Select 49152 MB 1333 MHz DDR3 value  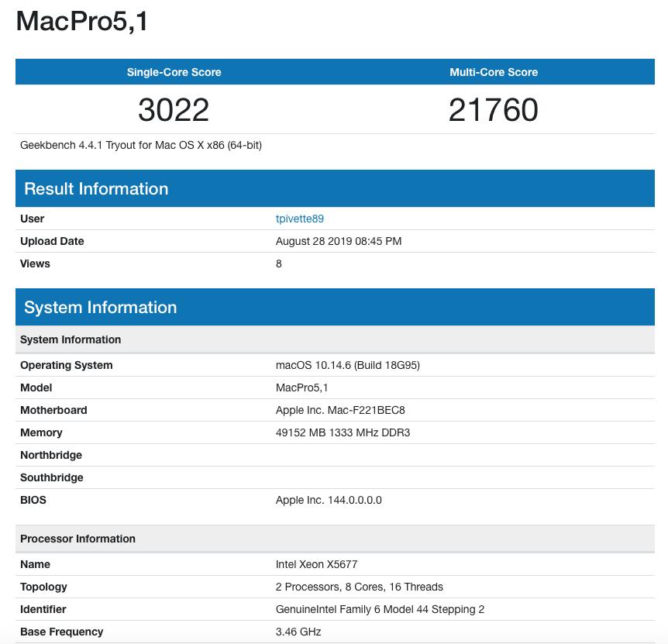tap(343, 433)
